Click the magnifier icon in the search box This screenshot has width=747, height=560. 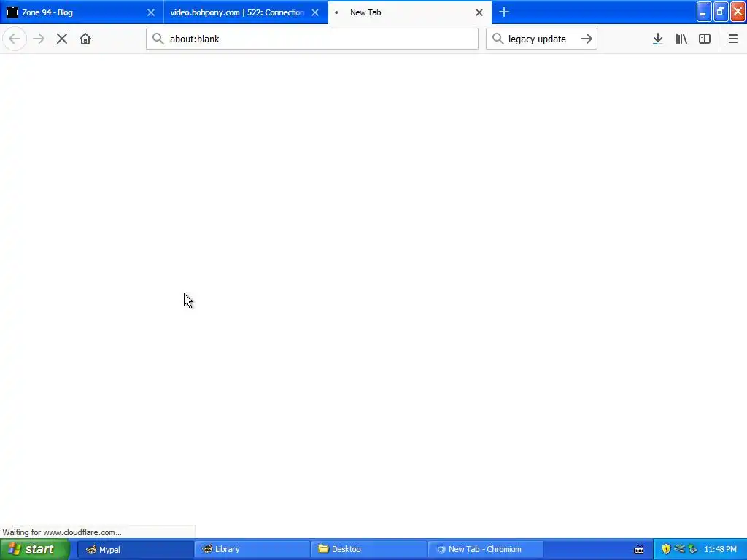pos(498,39)
